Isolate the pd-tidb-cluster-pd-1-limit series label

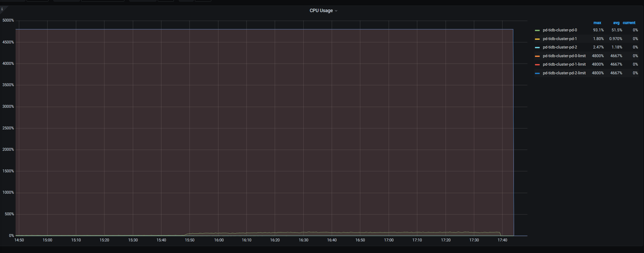pyautogui.click(x=564, y=64)
